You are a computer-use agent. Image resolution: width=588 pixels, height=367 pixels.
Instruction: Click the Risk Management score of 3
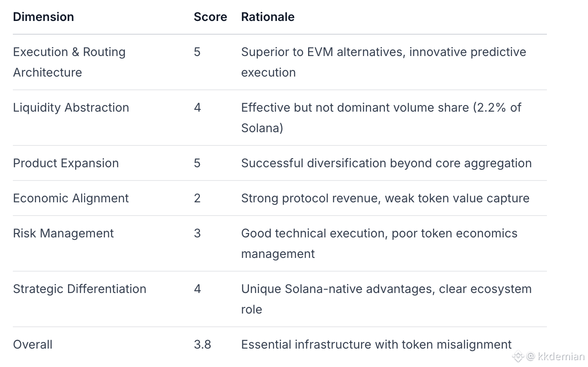point(197,233)
